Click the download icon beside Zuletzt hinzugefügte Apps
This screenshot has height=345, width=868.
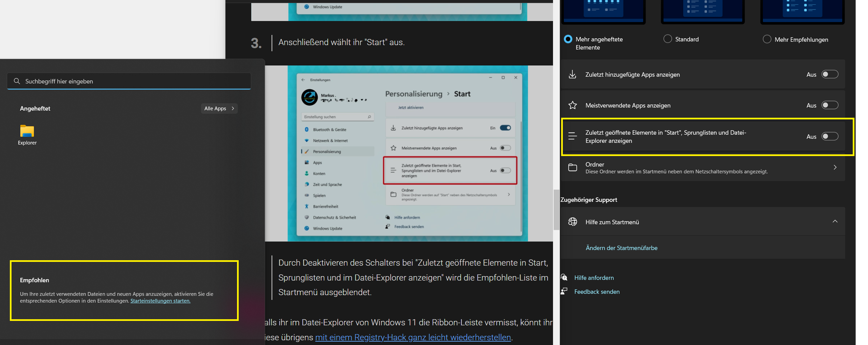pyautogui.click(x=572, y=74)
